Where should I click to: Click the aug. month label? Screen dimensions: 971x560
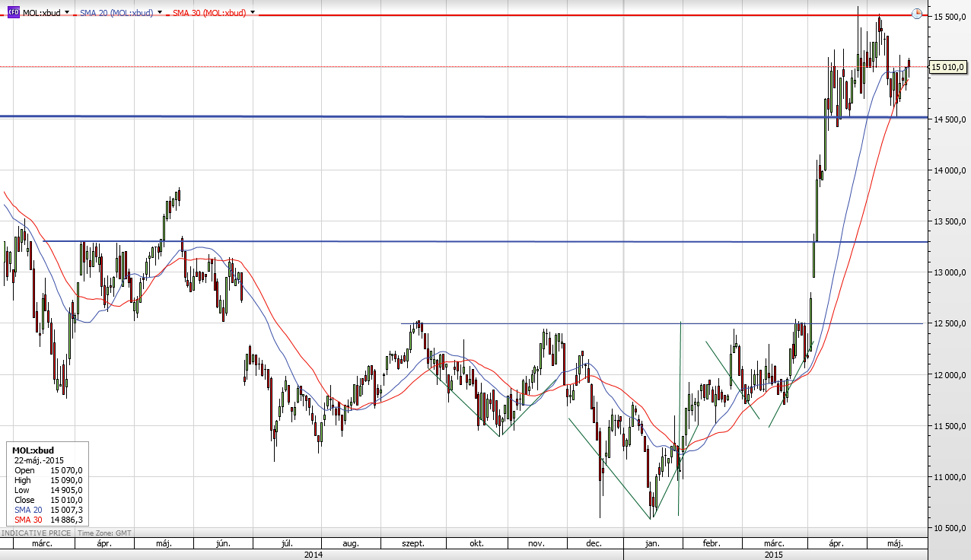pos(351,544)
